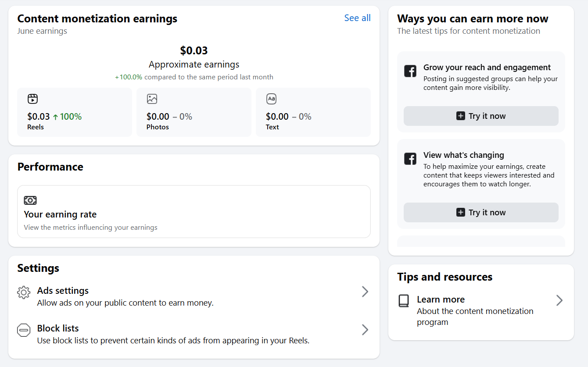Click the $0.03 approximate earnings amount
This screenshot has height=367, width=588.
coord(194,50)
